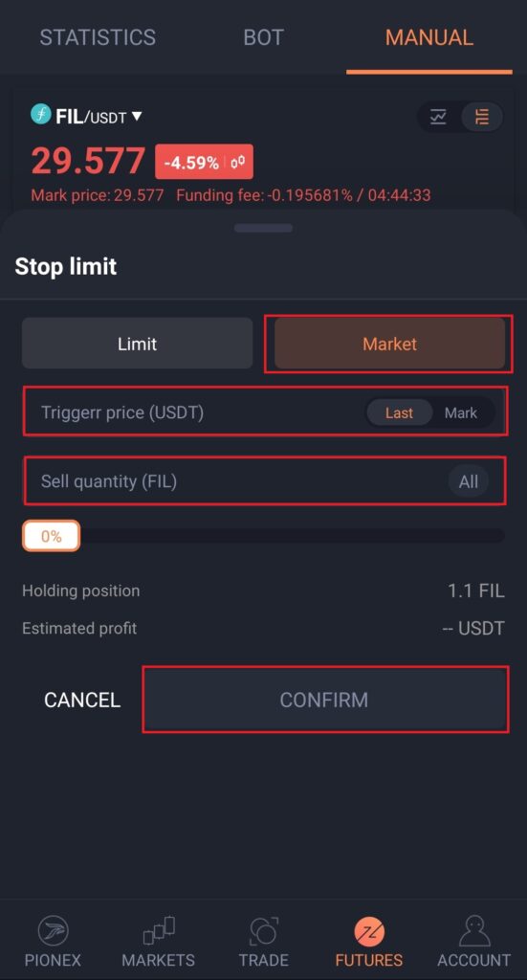This screenshot has height=980, width=527.
Task: Select the order book layout icon
Action: (481, 116)
